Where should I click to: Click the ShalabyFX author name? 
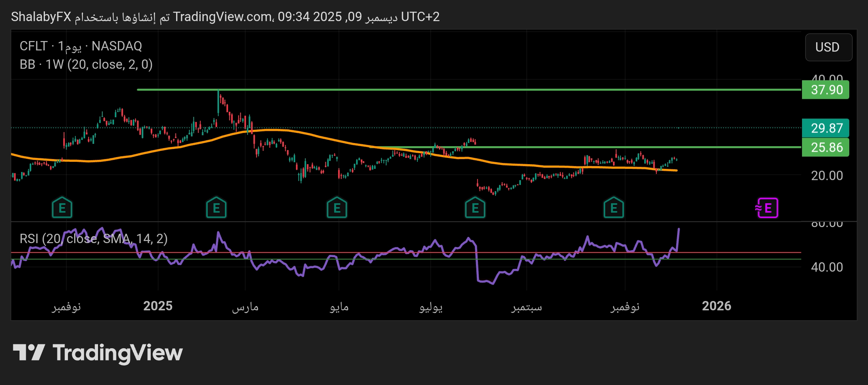(41, 17)
